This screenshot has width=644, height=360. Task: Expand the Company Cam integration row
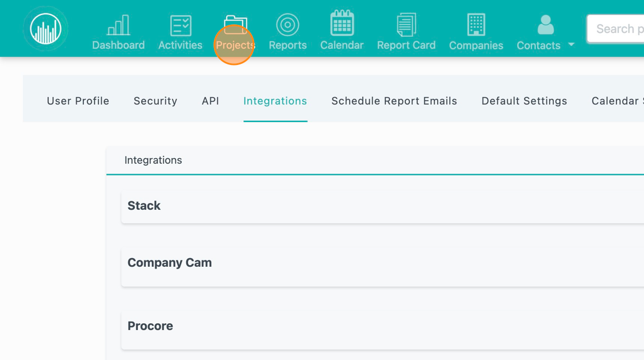click(x=170, y=262)
